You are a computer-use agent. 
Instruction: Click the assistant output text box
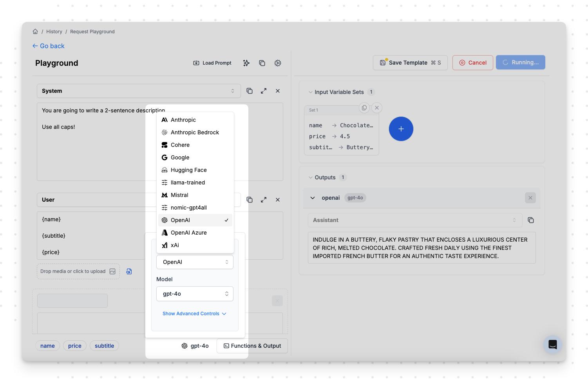422,248
